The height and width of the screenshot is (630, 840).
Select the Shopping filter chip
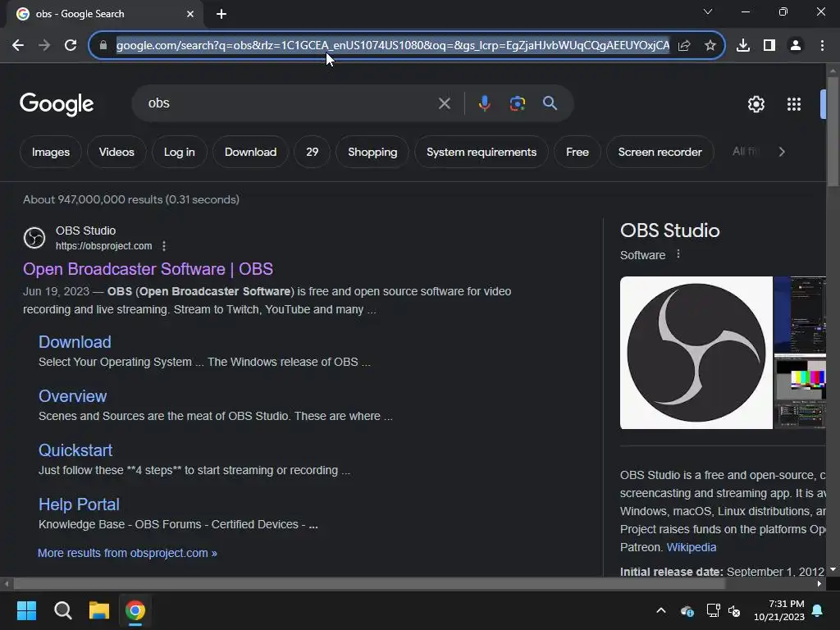373,152
